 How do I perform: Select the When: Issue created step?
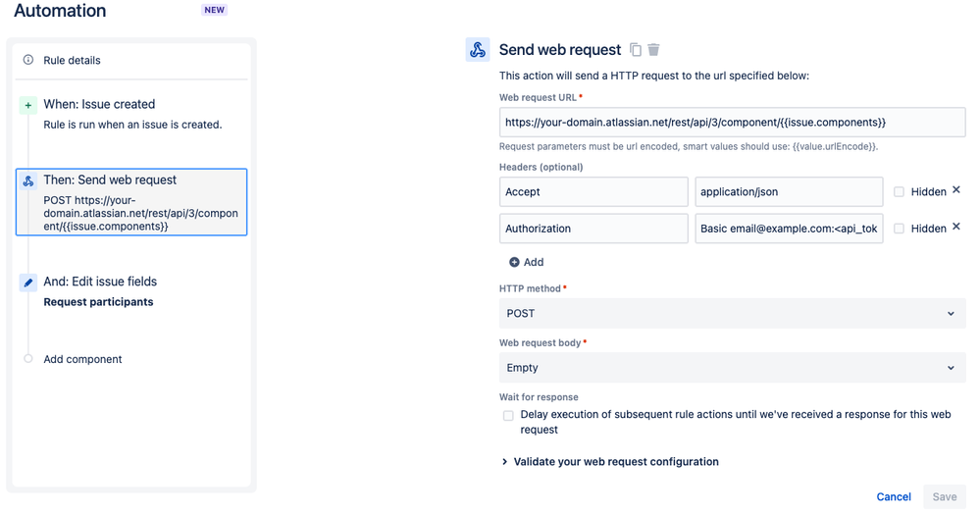131,114
